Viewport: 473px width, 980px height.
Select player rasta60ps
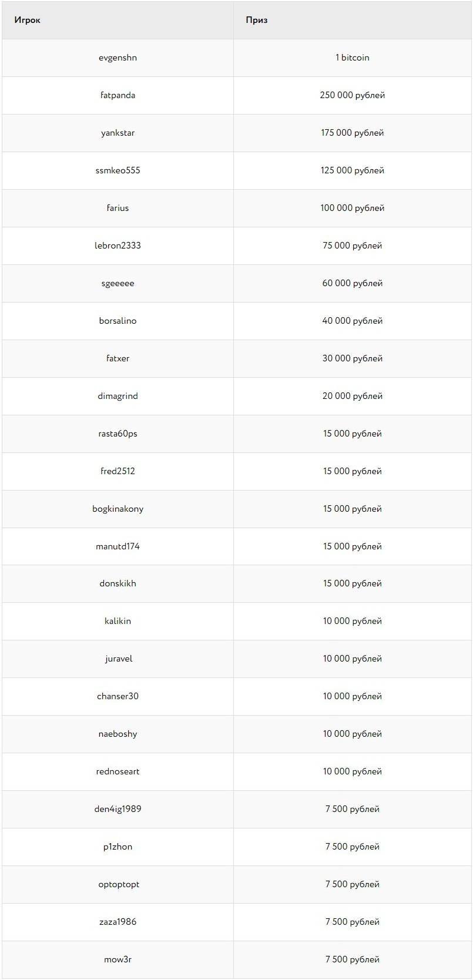(118, 434)
